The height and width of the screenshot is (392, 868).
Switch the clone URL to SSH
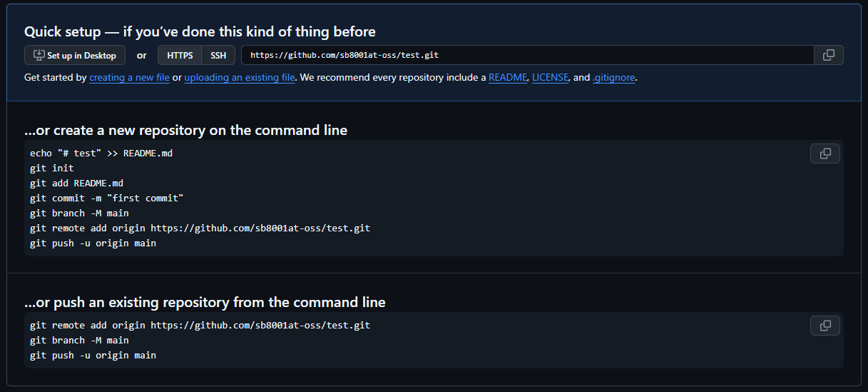click(218, 55)
